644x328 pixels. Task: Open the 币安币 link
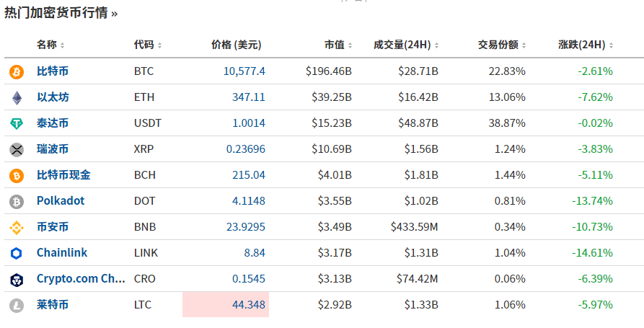click(53, 226)
